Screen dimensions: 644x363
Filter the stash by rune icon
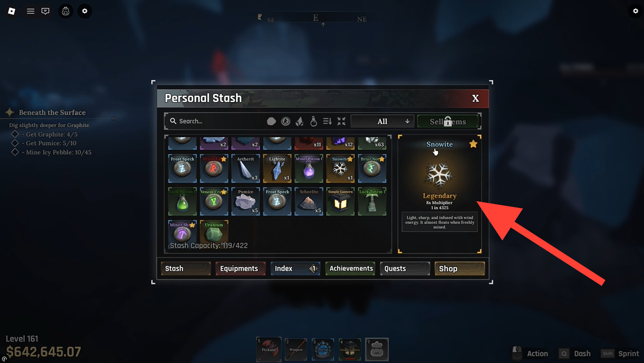[286, 121]
